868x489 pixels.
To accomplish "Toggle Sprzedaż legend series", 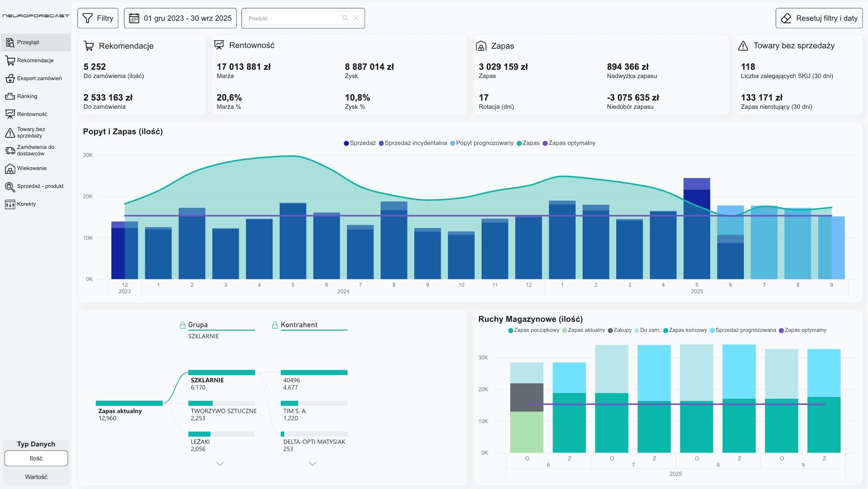I will [x=360, y=143].
